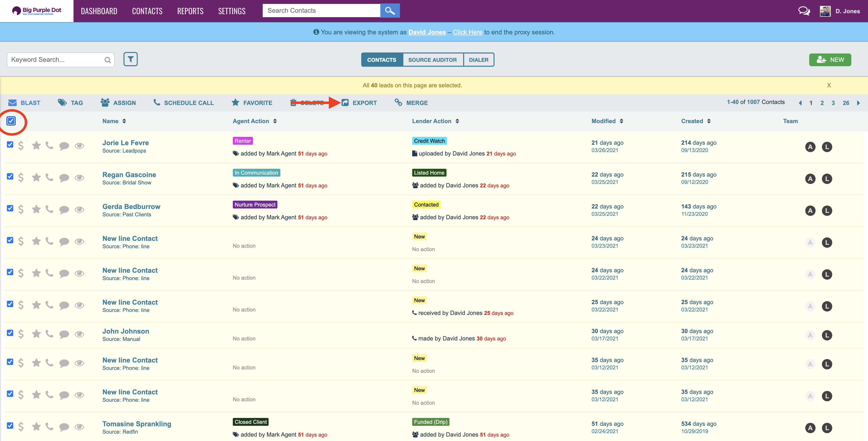Click the green NEW contact button
Screen dimensions: 868x441
click(830, 60)
